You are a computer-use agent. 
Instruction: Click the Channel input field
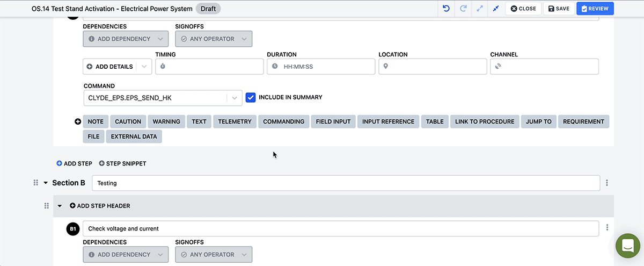pos(544,67)
